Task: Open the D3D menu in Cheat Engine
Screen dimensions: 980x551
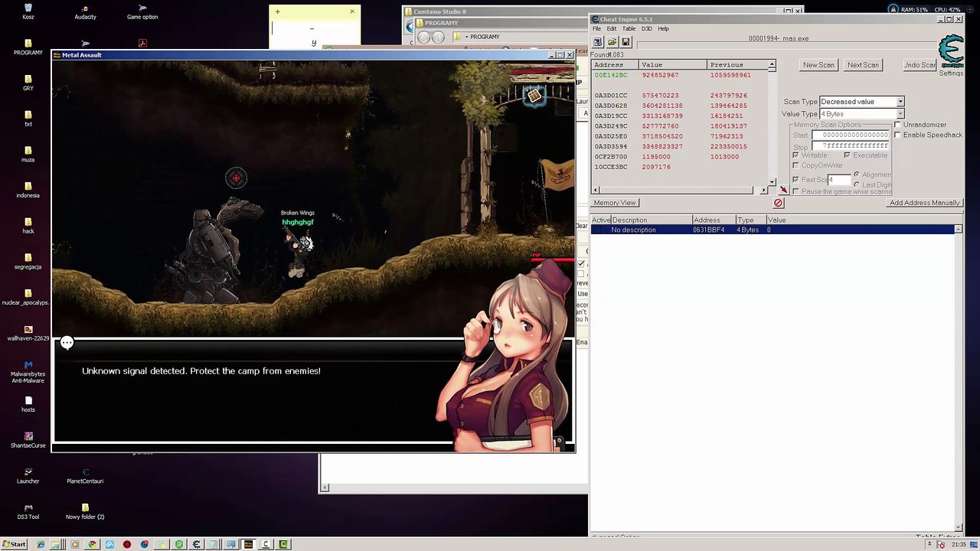Action: tap(647, 29)
